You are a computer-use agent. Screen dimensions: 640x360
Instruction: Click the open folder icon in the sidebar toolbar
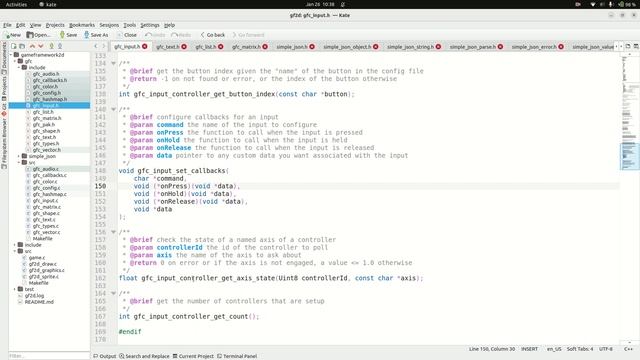(x=22, y=46)
